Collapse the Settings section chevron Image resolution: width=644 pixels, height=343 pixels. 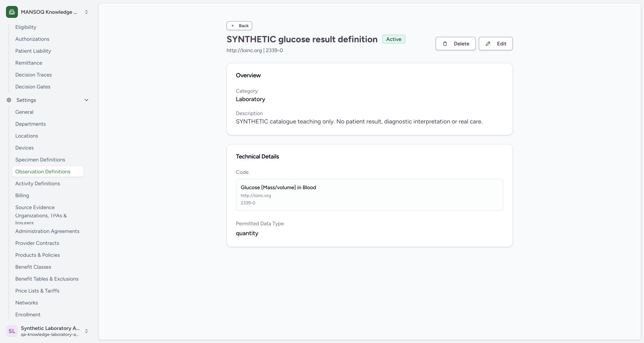point(86,100)
